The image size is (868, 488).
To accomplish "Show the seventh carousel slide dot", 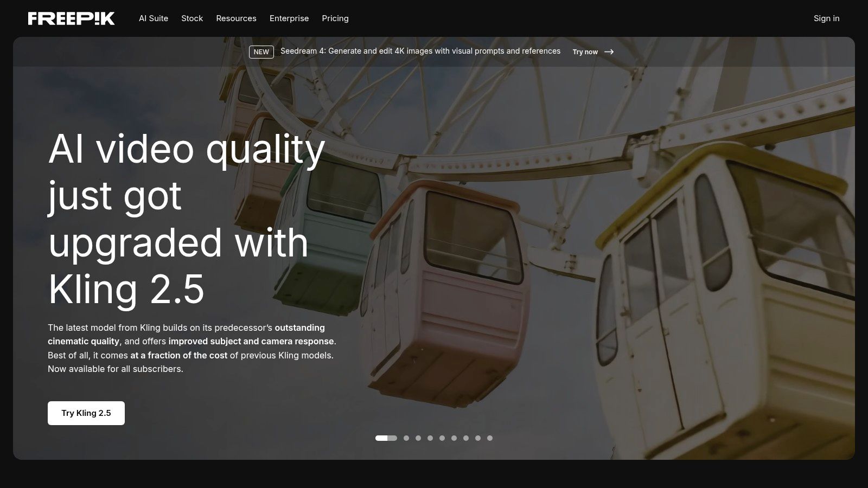I will click(466, 438).
